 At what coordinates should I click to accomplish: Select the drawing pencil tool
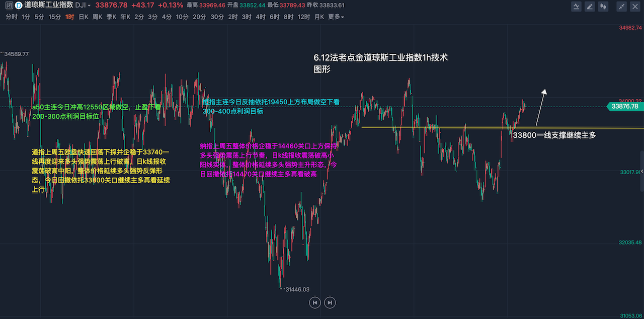pos(589,7)
